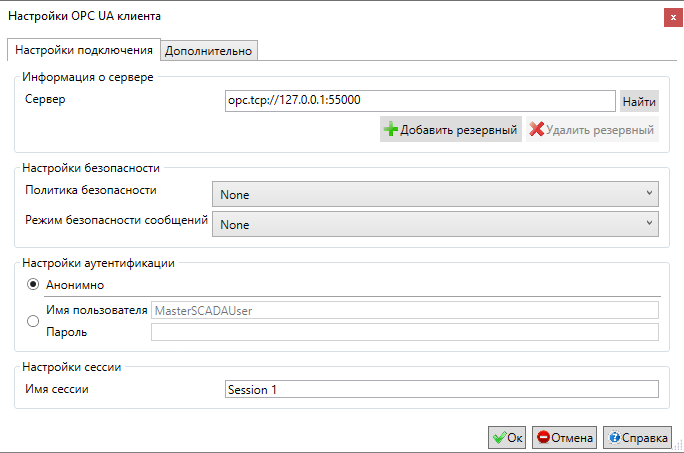Open the Режим безопасности сообщений dropdown
684x453 pixels.
coord(435,224)
